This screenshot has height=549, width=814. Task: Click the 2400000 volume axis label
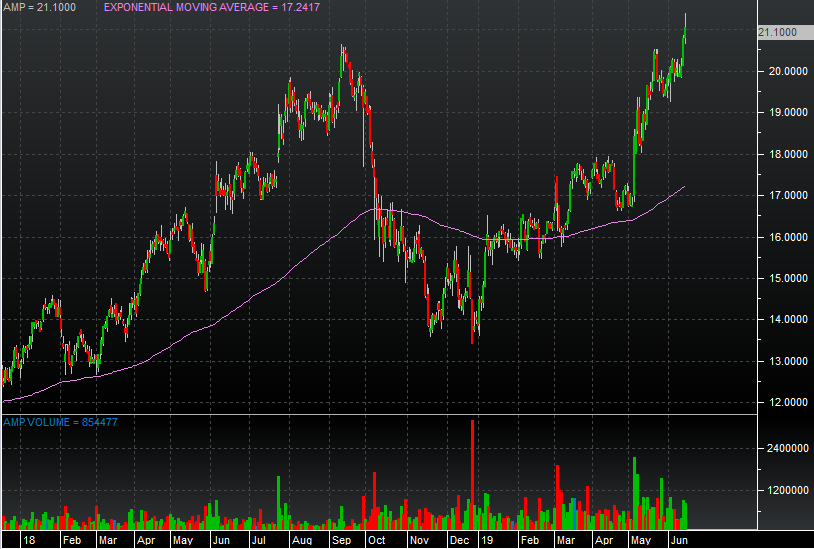(781, 449)
